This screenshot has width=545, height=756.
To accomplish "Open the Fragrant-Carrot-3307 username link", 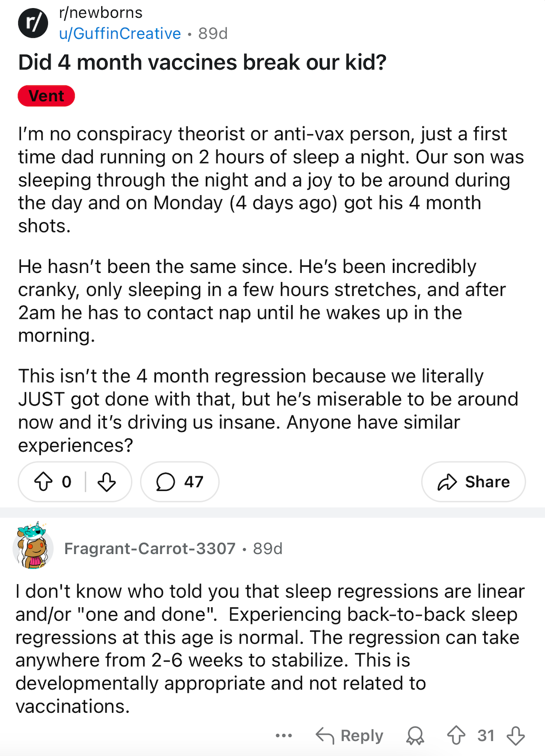I will point(150,548).
